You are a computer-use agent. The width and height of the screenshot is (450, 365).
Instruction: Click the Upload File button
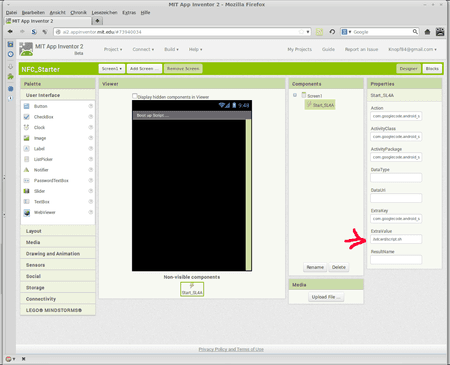coord(326,297)
